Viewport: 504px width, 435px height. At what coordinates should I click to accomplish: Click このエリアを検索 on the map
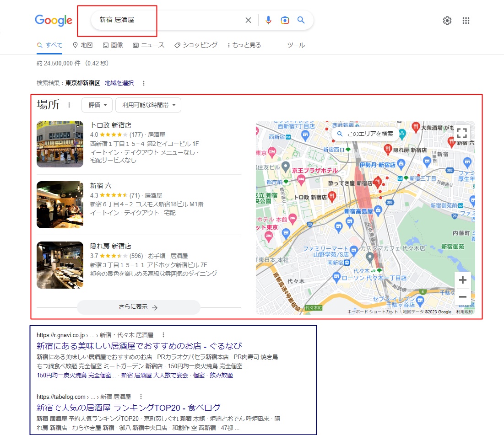[x=365, y=134]
